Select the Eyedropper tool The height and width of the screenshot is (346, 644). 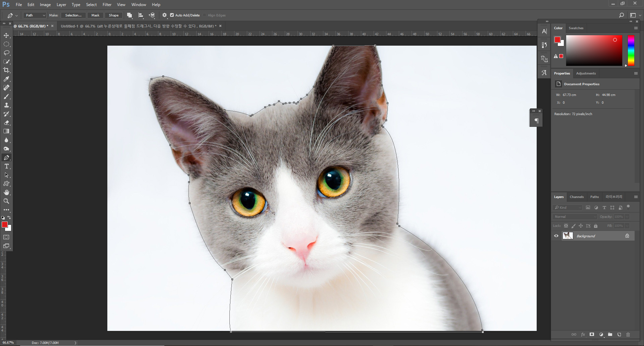[6, 79]
